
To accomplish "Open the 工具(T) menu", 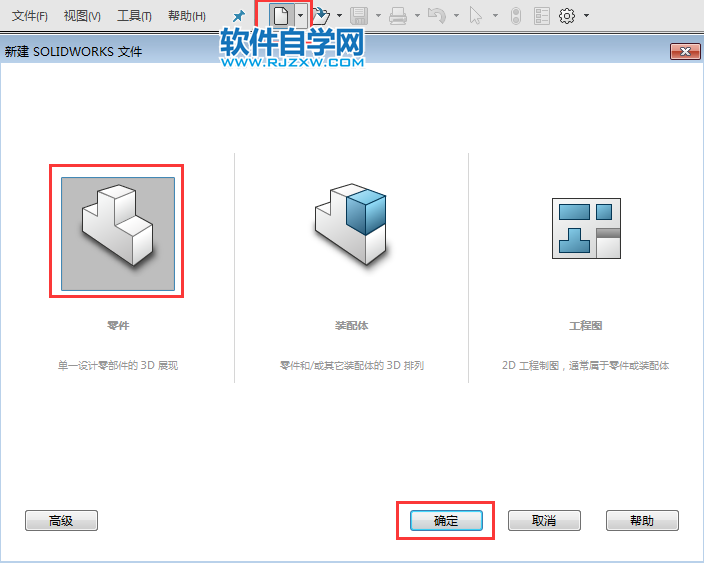I will [134, 16].
